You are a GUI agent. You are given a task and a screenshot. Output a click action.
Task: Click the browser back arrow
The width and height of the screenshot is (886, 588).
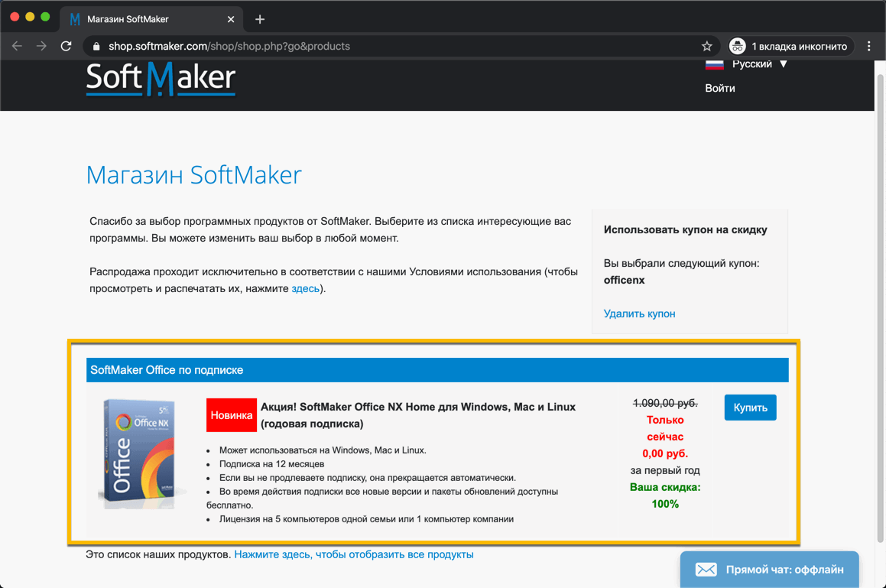[x=17, y=47]
